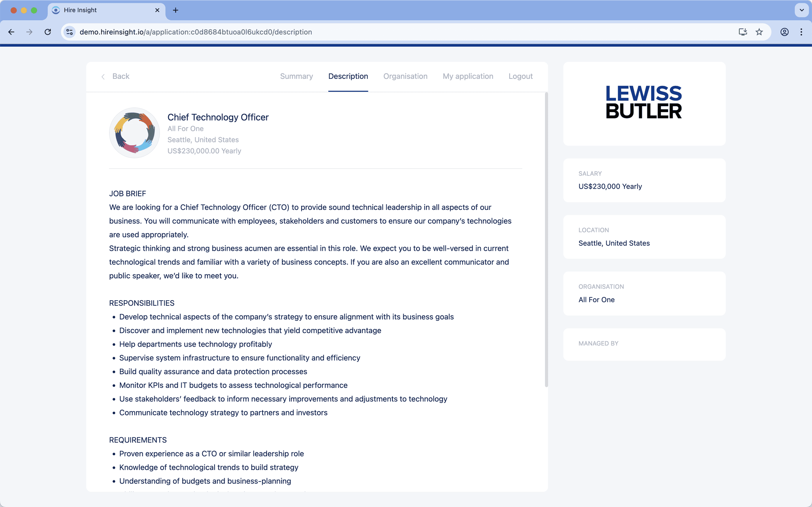The image size is (812, 507).
Task: Click the browser back arrow icon
Action: click(x=11, y=32)
